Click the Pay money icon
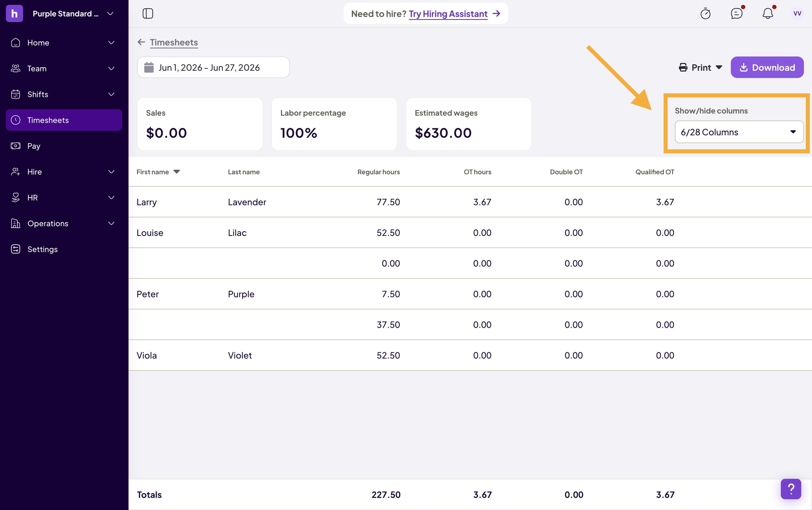 tap(16, 146)
